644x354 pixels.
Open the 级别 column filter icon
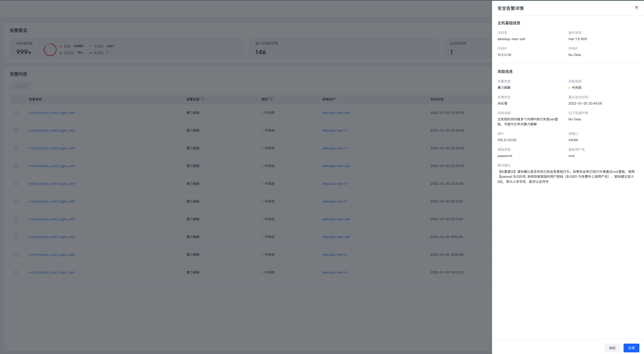(x=271, y=99)
